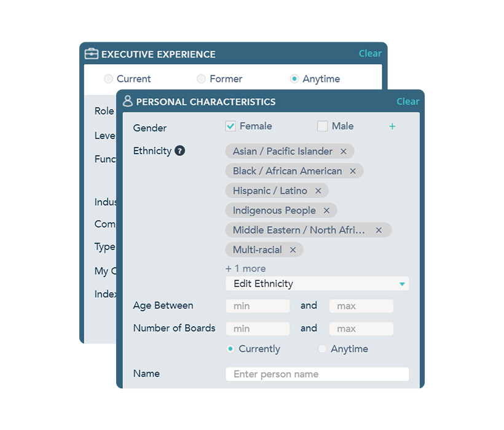Click the briefcase icon on Executive Experience header

91,54
